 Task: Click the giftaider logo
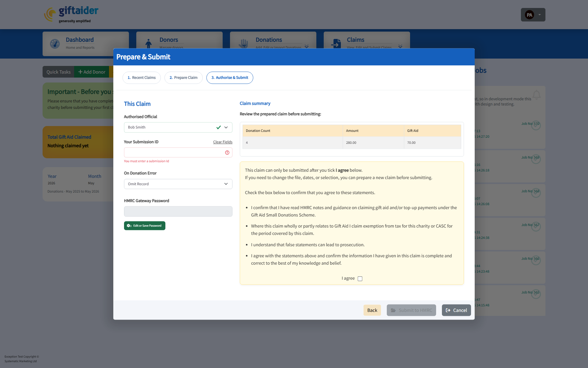click(x=71, y=14)
